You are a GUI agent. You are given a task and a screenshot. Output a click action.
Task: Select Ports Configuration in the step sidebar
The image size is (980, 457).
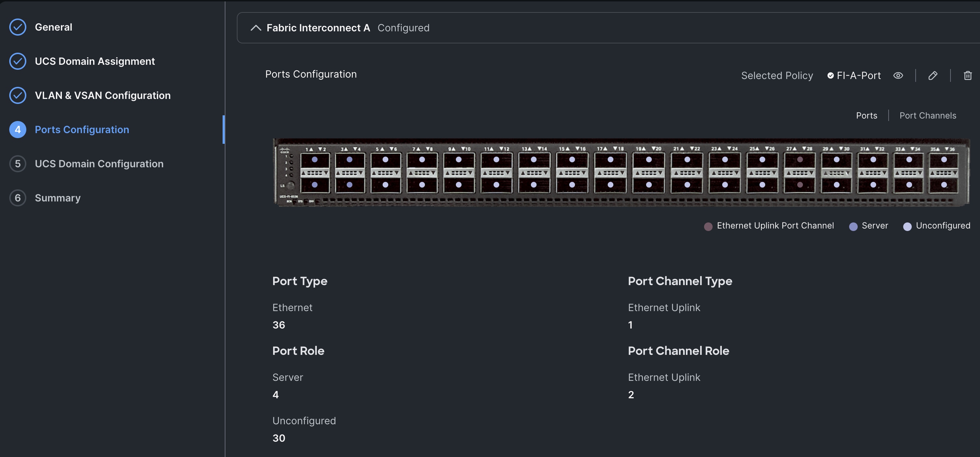[82, 130]
